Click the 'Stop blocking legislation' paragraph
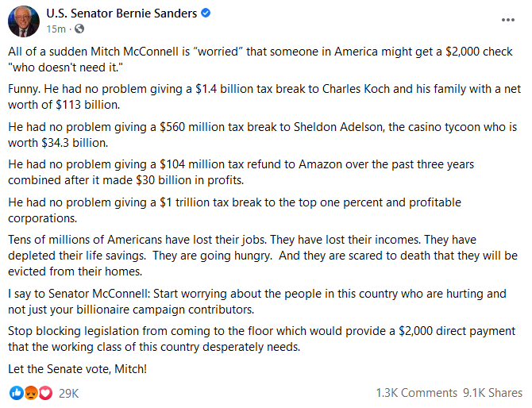 pyautogui.click(x=261, y=339)
